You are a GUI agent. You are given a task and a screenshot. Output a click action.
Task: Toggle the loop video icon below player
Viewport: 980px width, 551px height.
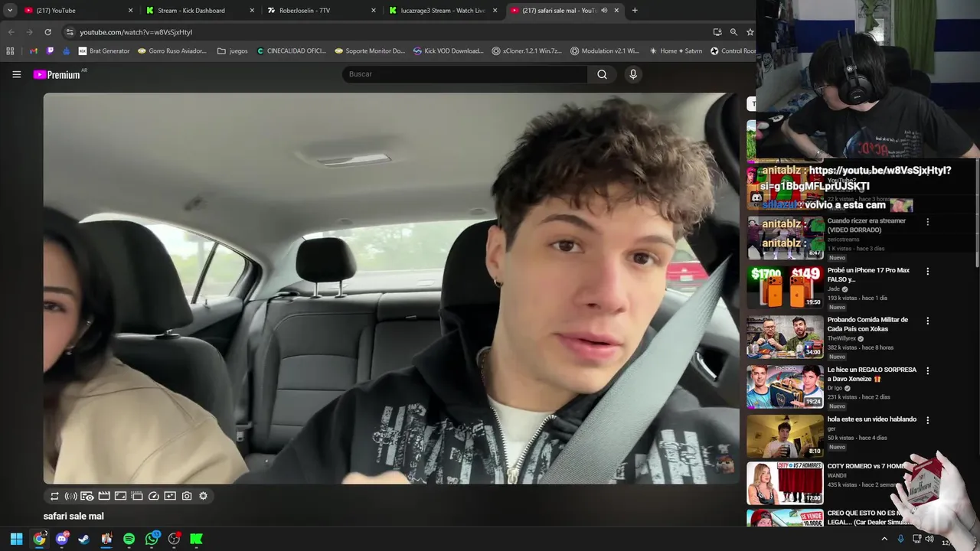(54, 496)
